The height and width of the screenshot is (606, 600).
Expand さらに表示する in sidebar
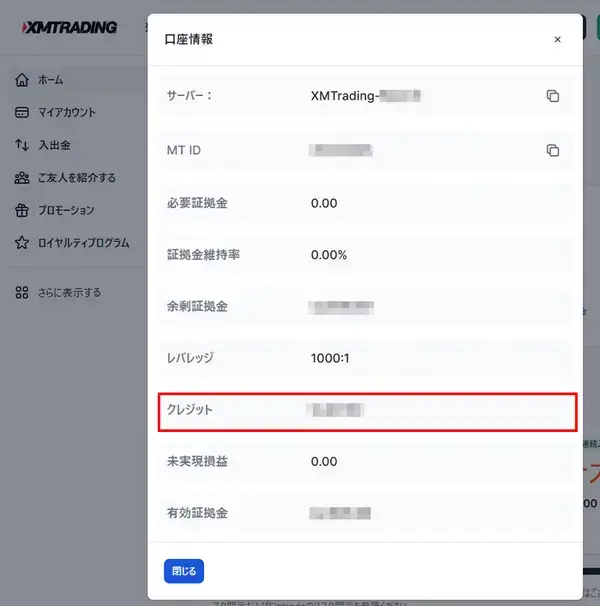pos(69,293)
